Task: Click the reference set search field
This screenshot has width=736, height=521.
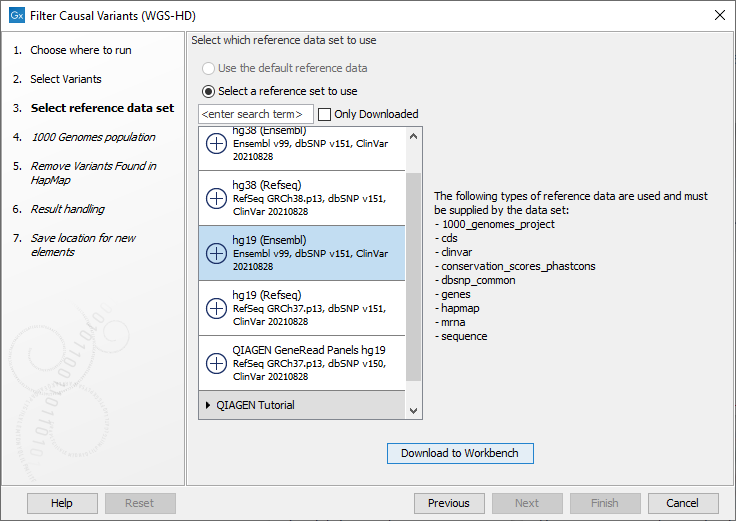Action: [x=256, y=114]
